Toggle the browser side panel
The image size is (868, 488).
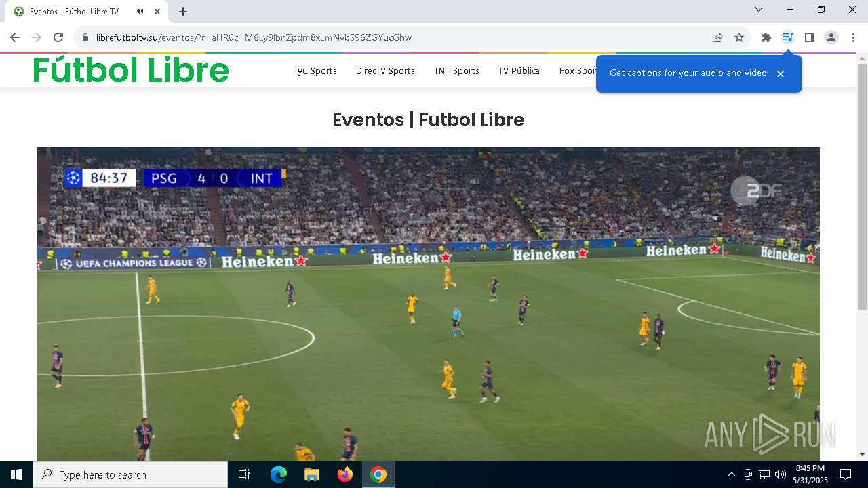click(x=809, y=37)
